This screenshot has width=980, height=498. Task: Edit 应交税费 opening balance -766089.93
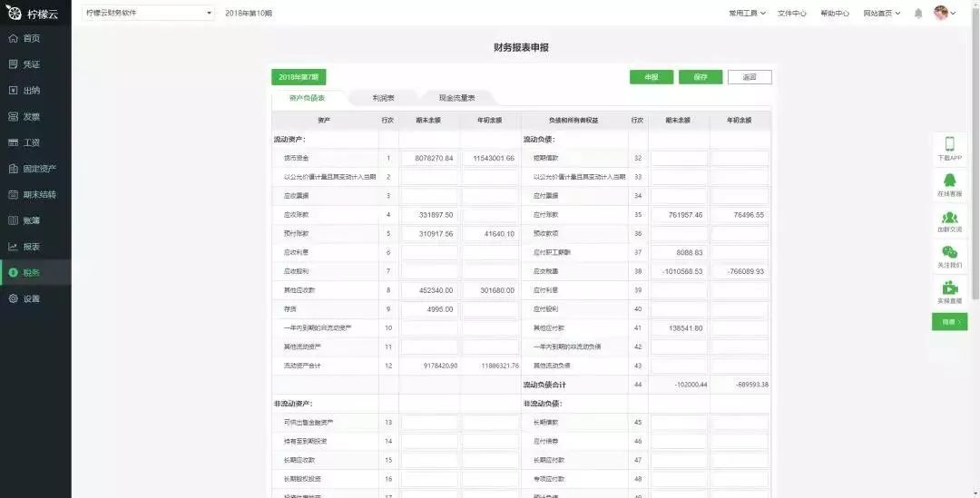740,272
